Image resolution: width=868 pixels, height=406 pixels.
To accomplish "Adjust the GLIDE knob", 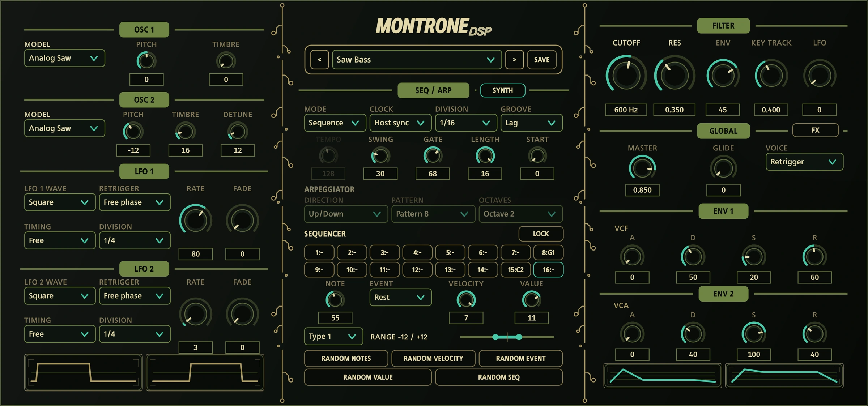I will coord(723,168).
